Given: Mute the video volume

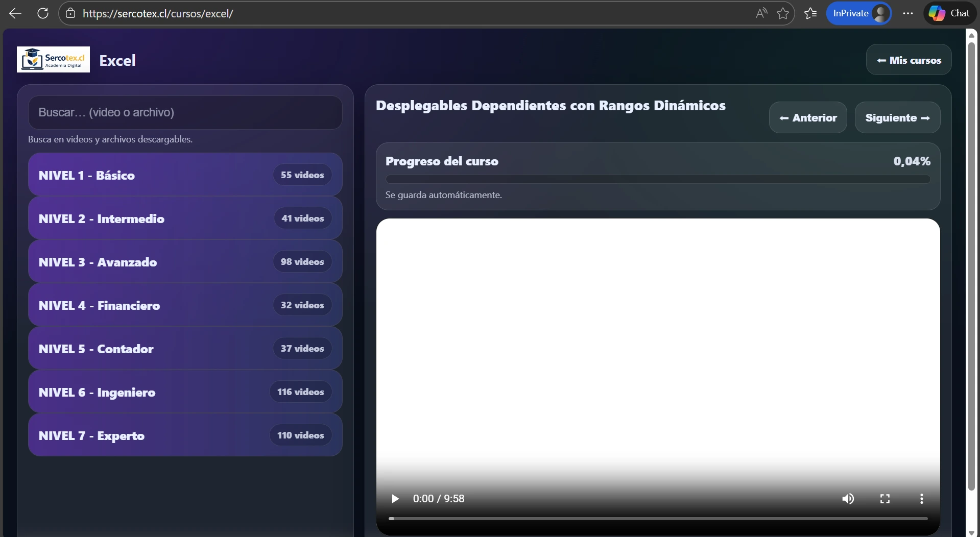Looking at the screenshot, I should click(848, 499).
